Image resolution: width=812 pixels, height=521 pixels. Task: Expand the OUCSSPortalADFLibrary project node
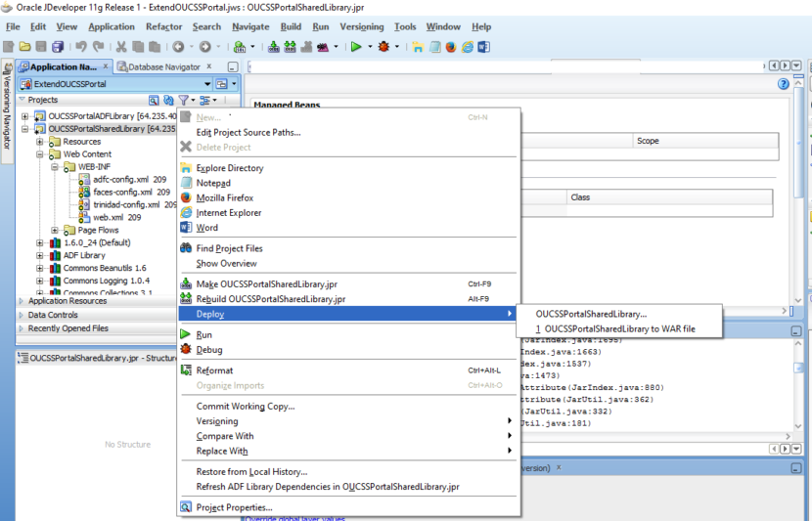click(24, 116)
